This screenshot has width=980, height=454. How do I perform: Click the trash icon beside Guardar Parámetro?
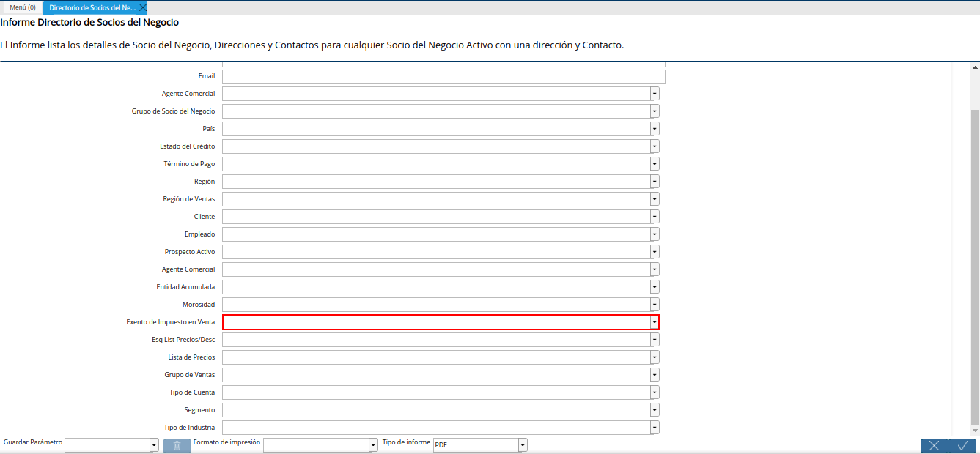click(177, 445)
